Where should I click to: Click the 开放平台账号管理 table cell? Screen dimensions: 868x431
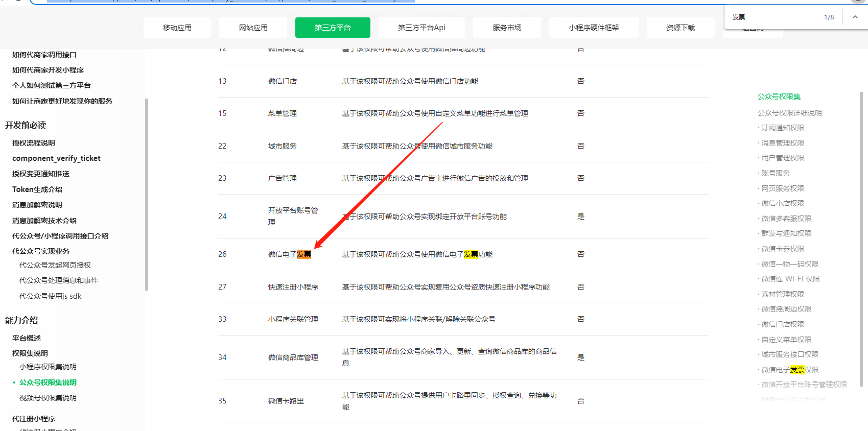pos(293,216)
